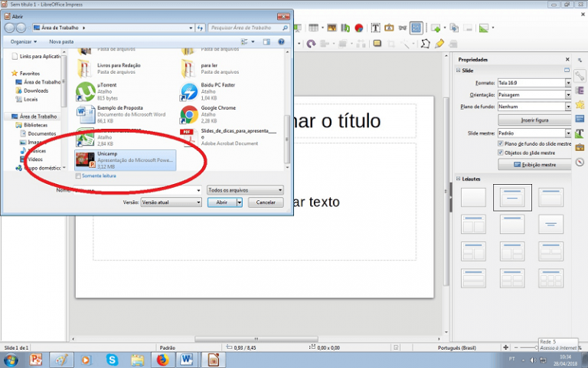
Task: Open the Organizar menu in dialog
Action: 24,41
